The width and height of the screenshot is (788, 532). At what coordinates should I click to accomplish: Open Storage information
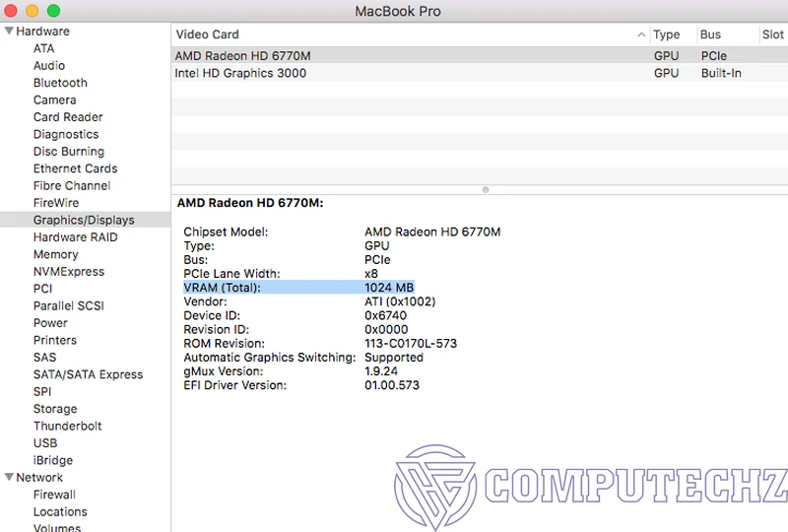tap(55, 408)
